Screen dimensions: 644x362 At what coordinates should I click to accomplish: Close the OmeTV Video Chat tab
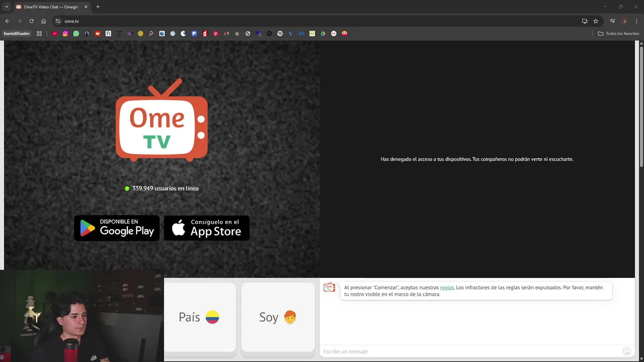[86, 7]
